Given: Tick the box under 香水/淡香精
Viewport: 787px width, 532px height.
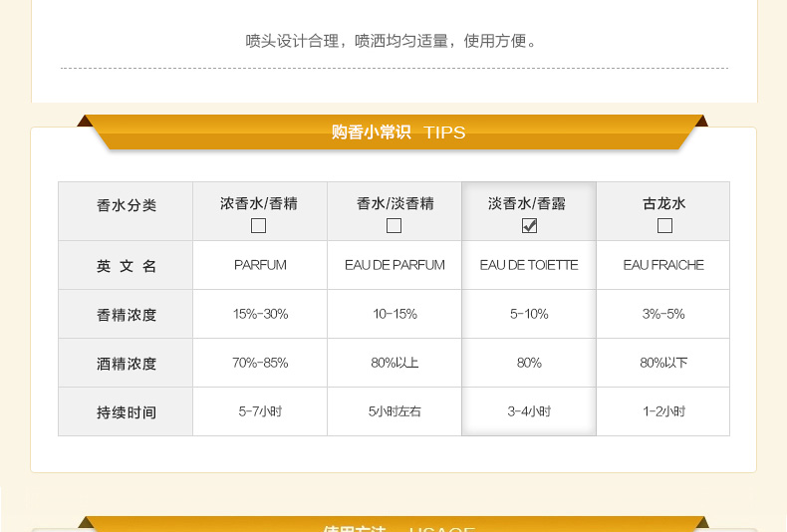Looking at the screenshot, I should click(x=394, y=226).
